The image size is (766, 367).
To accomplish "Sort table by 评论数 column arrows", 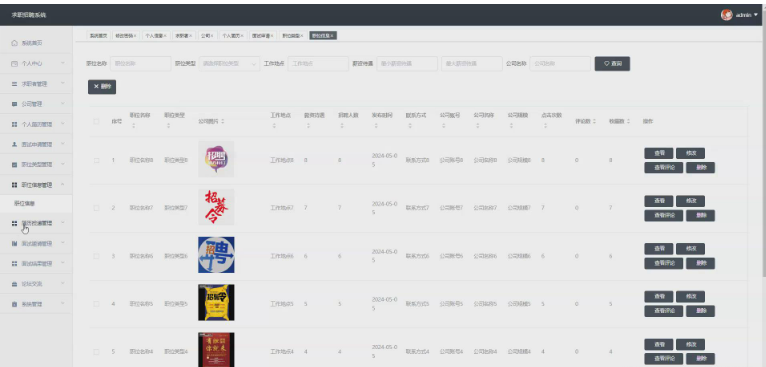I will pos(594,121).
